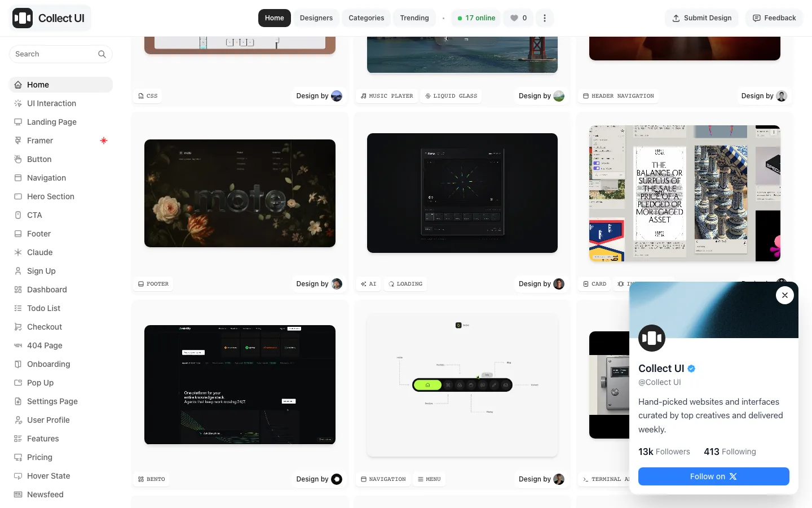Open the Feedback button
812x508 pixels.
[774, 18]
